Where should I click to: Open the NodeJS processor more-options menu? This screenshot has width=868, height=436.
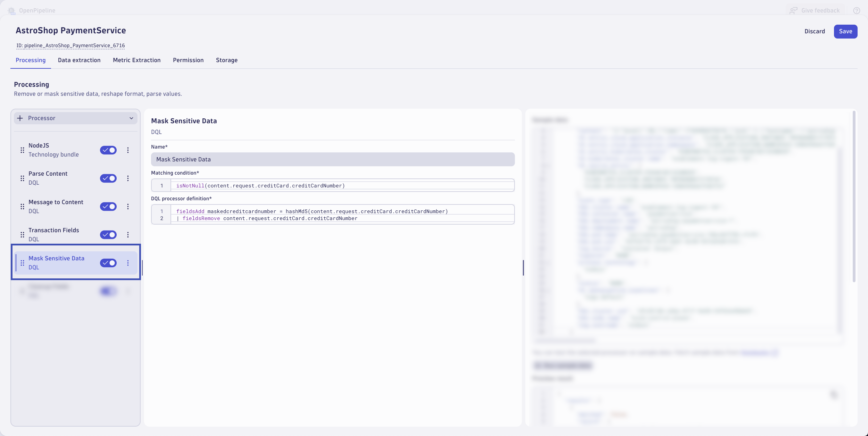[x=128, y=150]
